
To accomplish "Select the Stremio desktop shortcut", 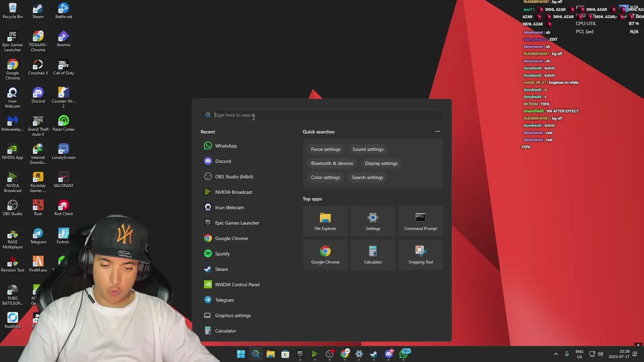I will (x=63, y=39).
